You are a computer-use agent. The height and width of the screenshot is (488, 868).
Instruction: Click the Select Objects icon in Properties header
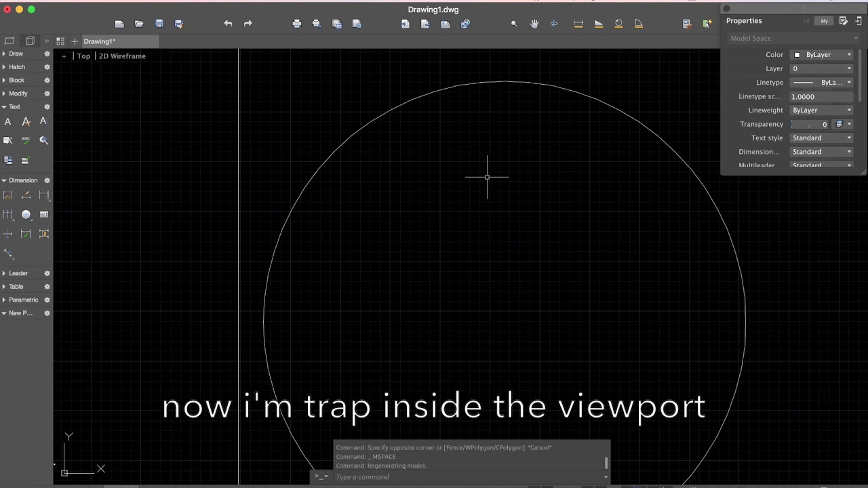(859, 21)
